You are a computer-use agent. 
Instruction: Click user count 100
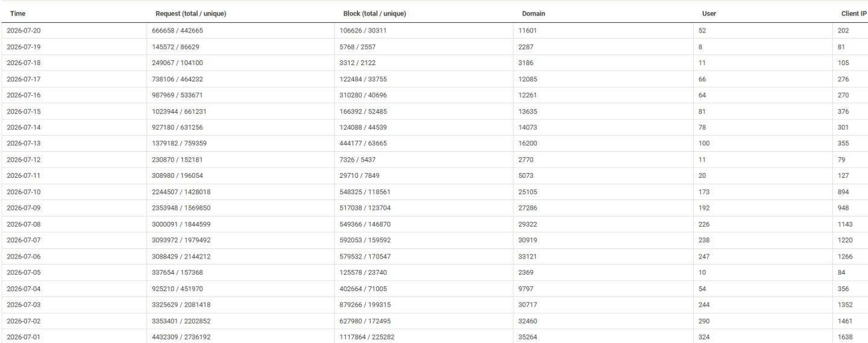coord(704,143)
